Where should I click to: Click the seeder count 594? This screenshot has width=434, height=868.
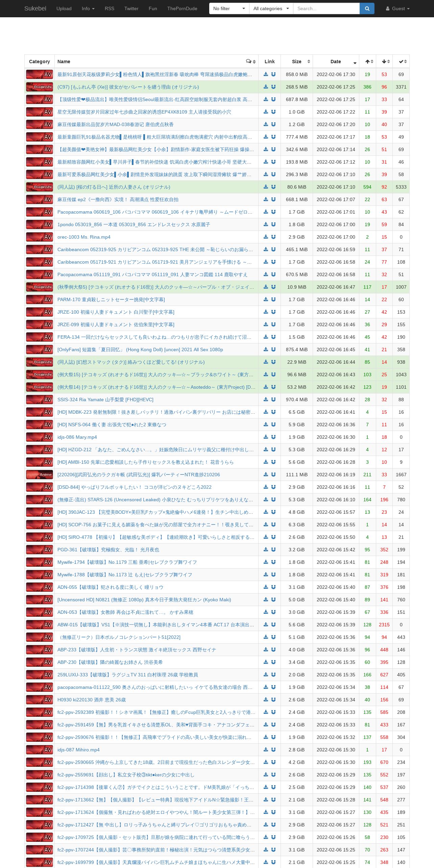click(367, 187)
